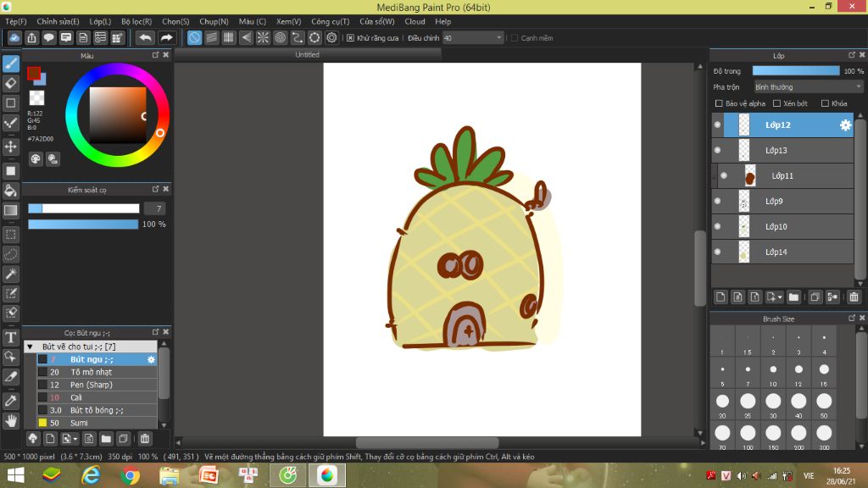This screenshot has width=868, height=488.
Task: Enable the concentric circle snap guide
Action: point(280,37)
